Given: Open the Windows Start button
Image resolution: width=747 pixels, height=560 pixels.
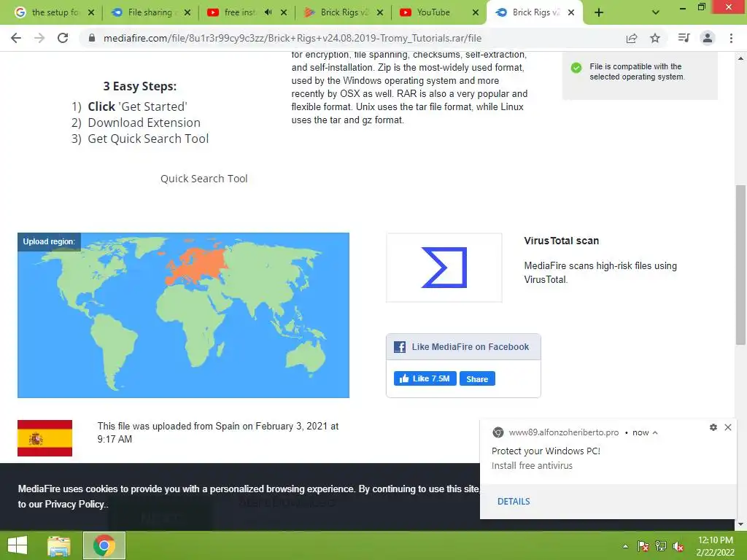Looking at the screenshot, I should [x=18, y=545].
